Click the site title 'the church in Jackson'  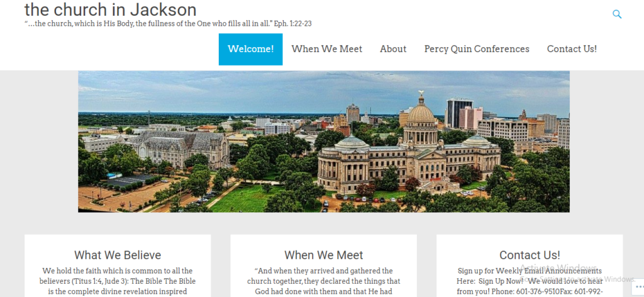point(111,9)
